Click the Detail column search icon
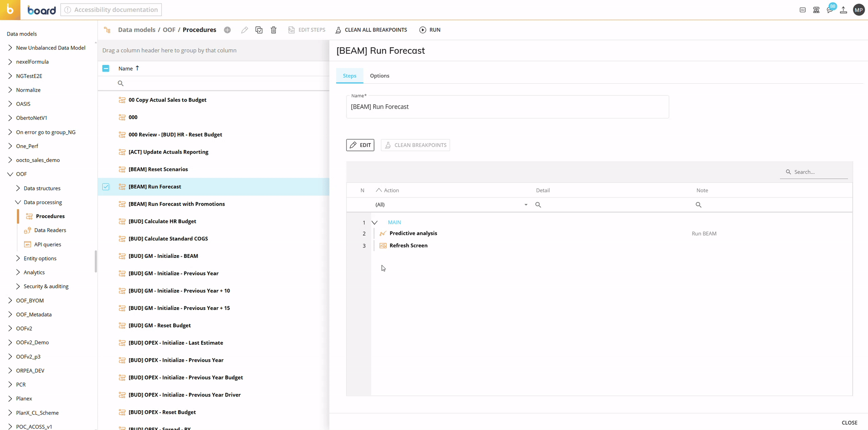The height and width of the screenshot is (430, 868). pyautogui.click(x=538, y=205)
